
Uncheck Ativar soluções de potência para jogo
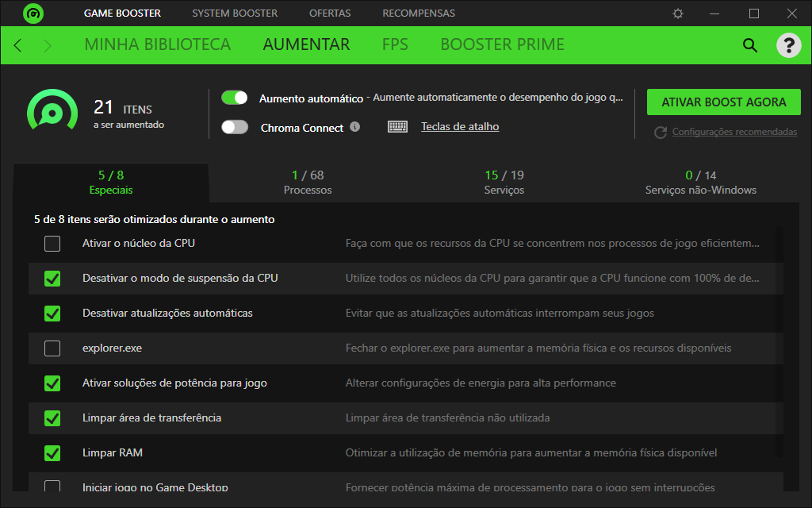pyautogui.click(x=52, y=383)
